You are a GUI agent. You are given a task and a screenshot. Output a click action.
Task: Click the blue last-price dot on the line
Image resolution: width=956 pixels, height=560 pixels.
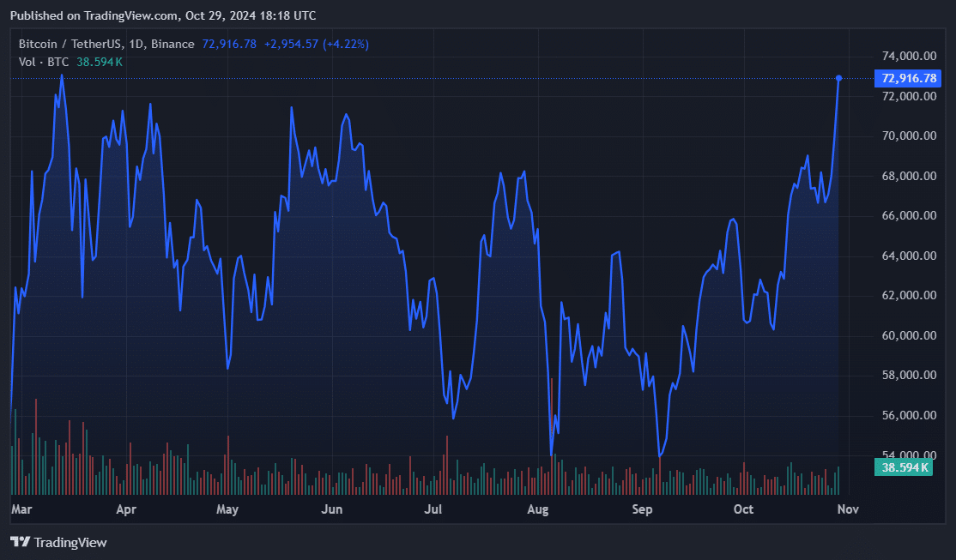[x=838, y=78]
